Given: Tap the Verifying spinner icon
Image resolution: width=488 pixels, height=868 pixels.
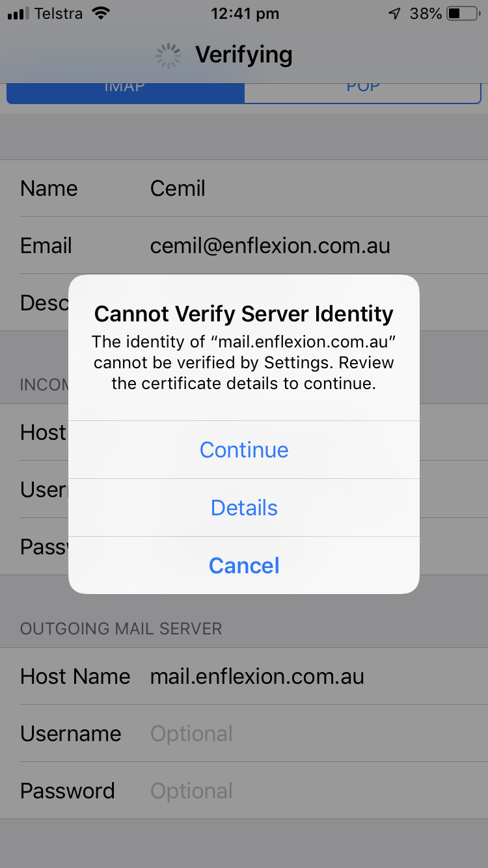Looking at the screenshot, I should 169,56.
